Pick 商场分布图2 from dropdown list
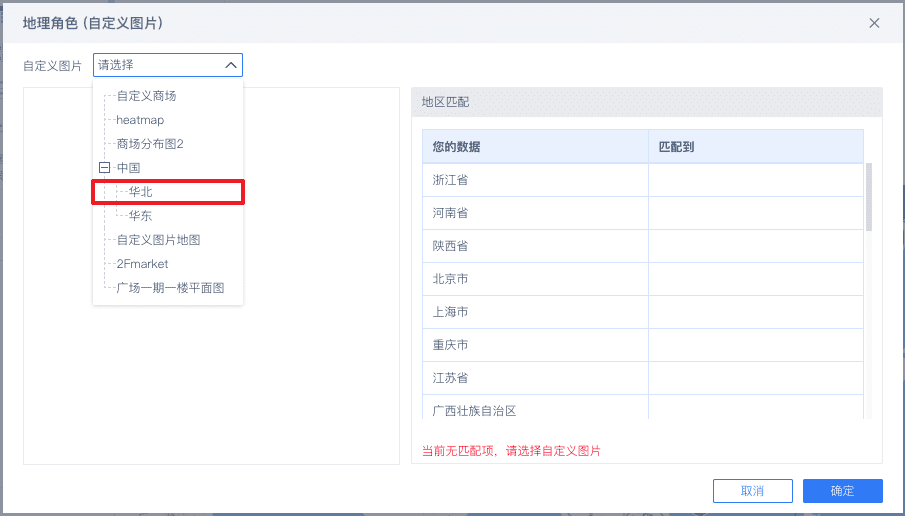The height and width of the screenshot is (516, 905). coord(150,144)
